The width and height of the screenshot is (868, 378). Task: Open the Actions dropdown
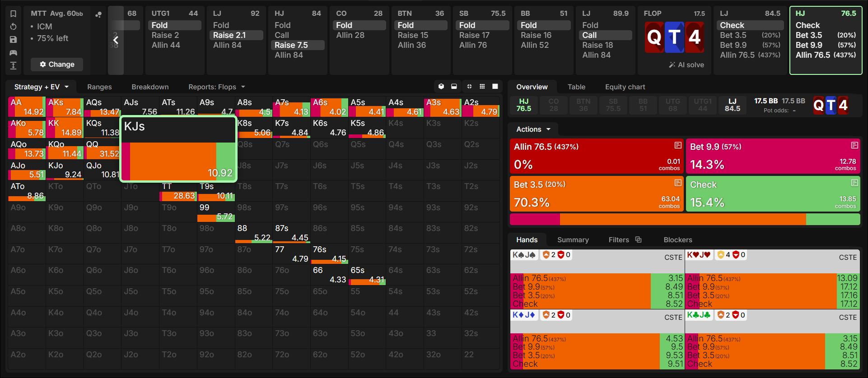coord(533,129)
